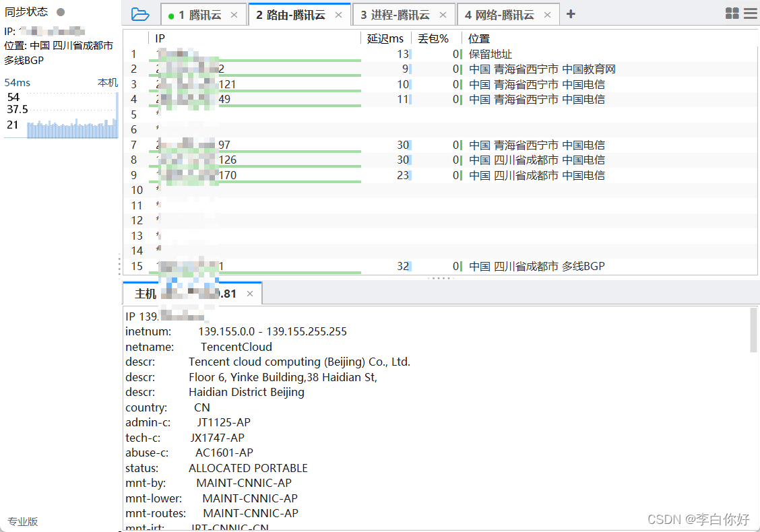Select hop 1 row 保留地址
The height and width of the screenshot is (532, 760).
point(440,55)
